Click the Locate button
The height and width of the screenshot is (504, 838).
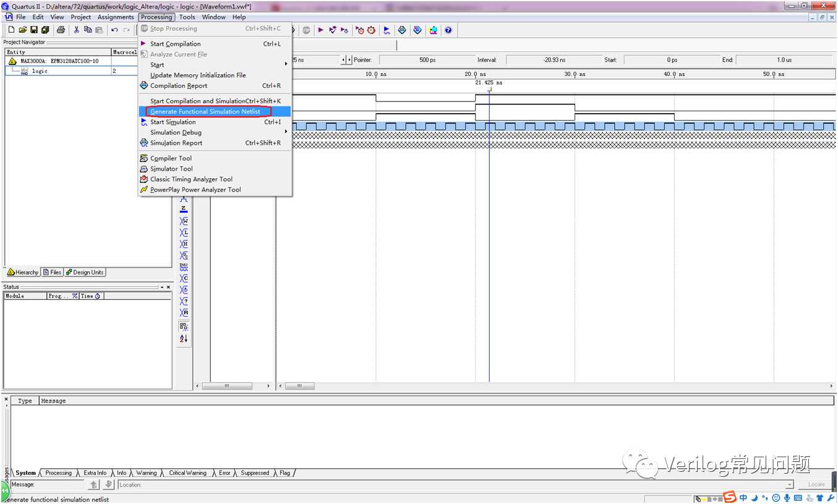tap(816, 485)
